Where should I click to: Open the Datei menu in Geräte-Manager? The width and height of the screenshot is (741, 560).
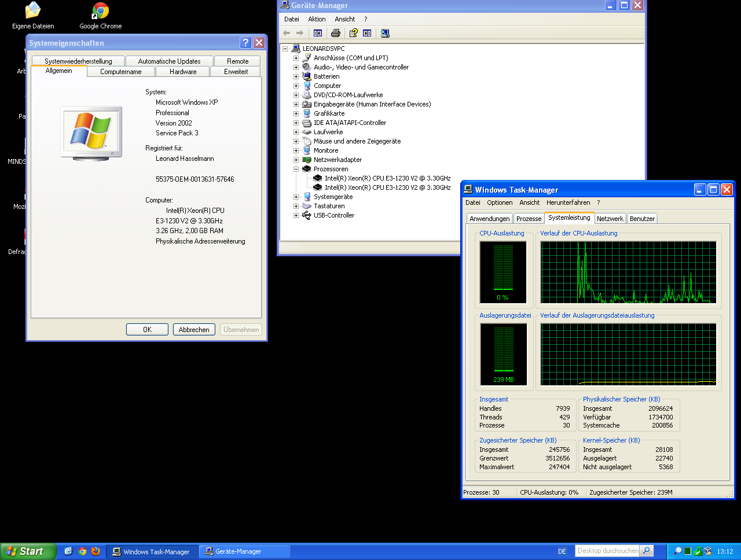click(x=292, y=19)
